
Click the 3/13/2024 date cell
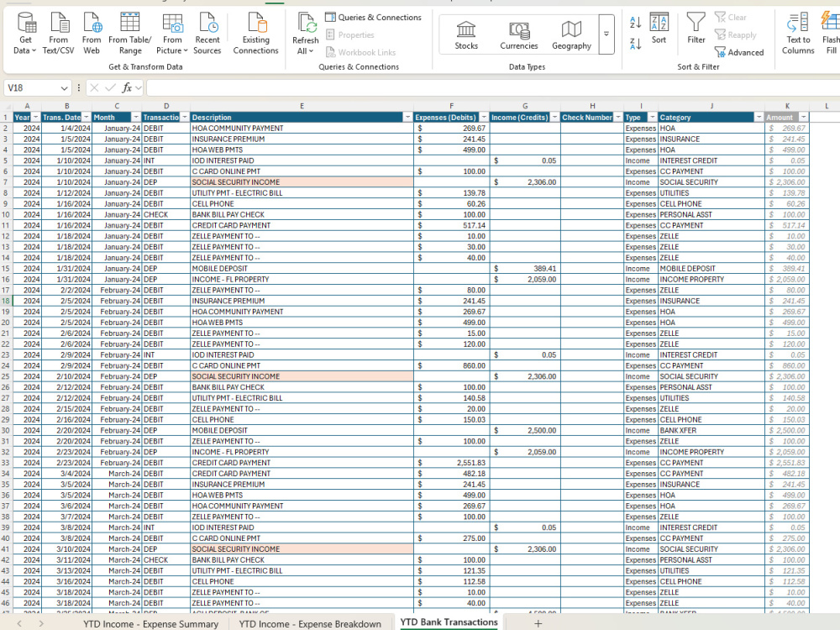pos(67,571)
